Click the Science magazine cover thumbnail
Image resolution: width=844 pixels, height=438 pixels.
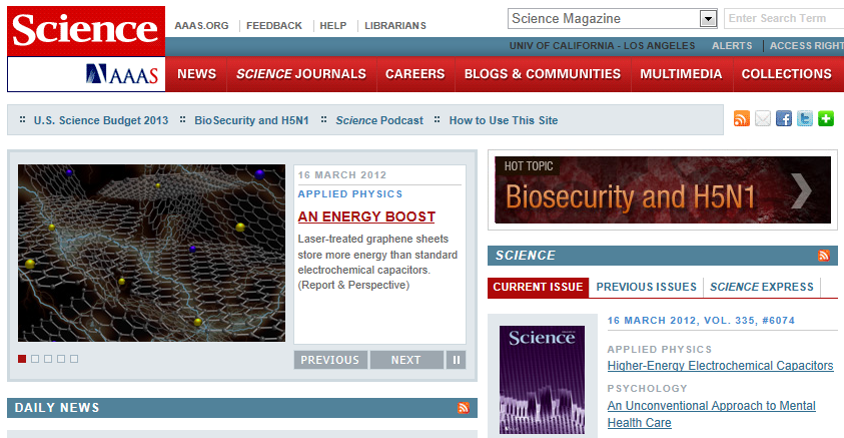542,380
